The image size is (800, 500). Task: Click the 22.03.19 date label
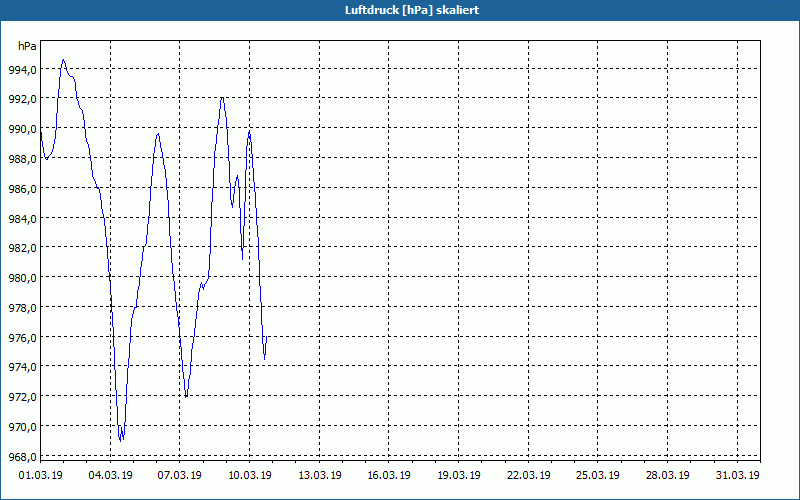529,476
